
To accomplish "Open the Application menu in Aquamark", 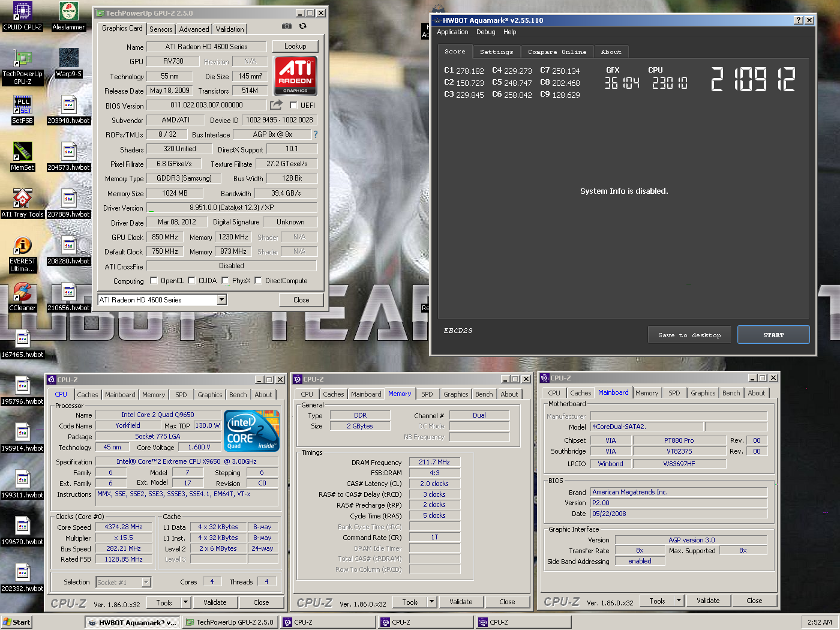I will [x=452, y=32].
